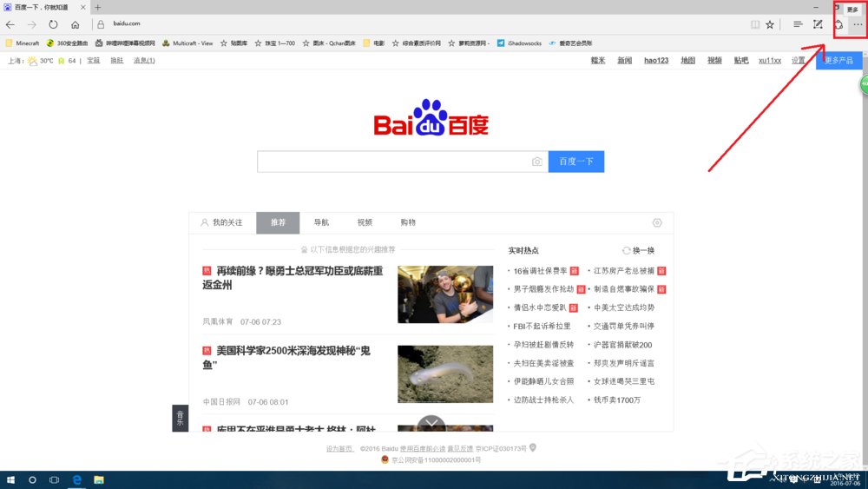Screen dimensions: 868x489
Task: Click the Make a Web Note icon
Action: (x=818, y=24)
